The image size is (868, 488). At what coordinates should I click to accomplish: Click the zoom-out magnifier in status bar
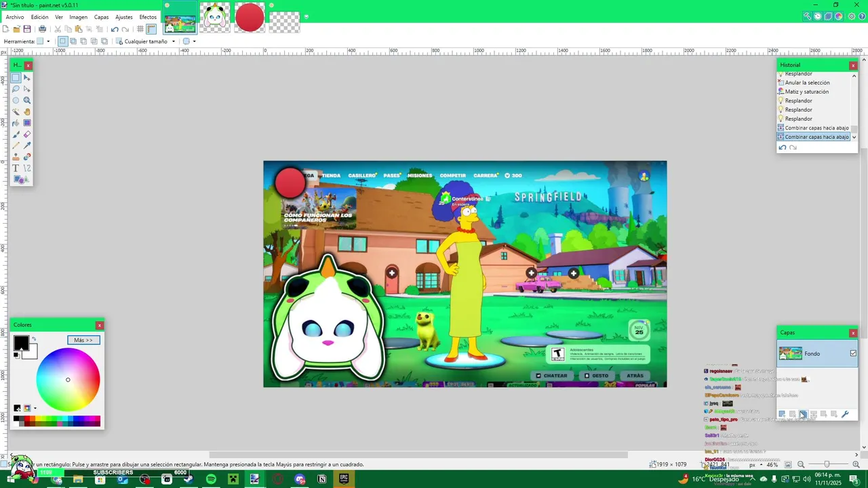point(801,464)
